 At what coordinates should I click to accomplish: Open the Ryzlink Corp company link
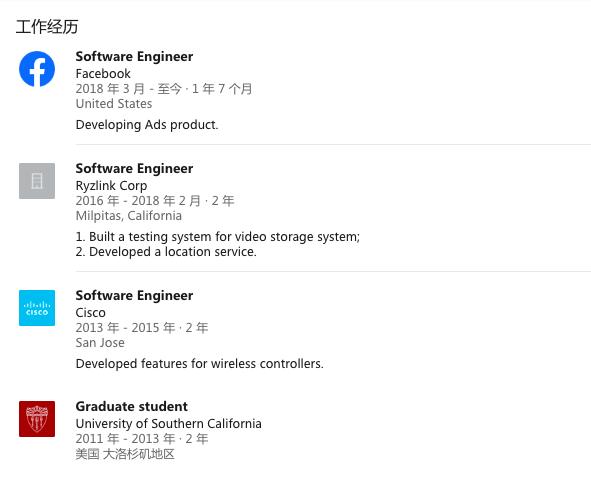[x=111, y=186]
